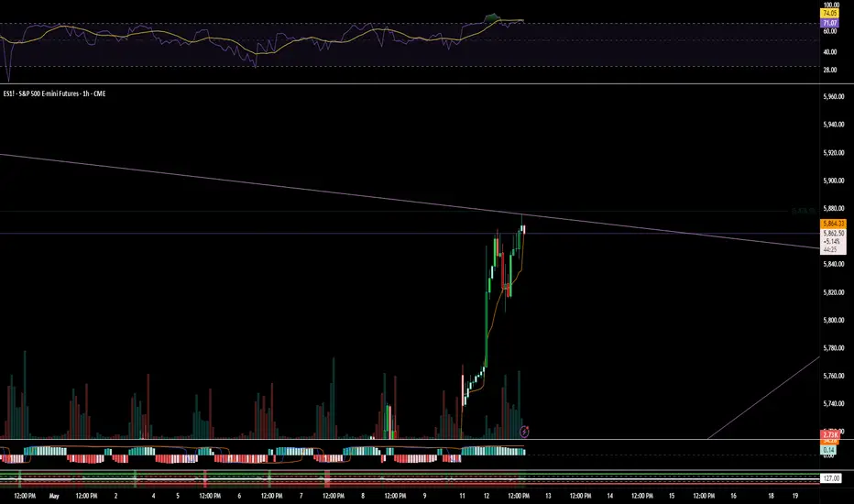Click the May label on time axis
The image size is (854, 504).
[54, 496]
